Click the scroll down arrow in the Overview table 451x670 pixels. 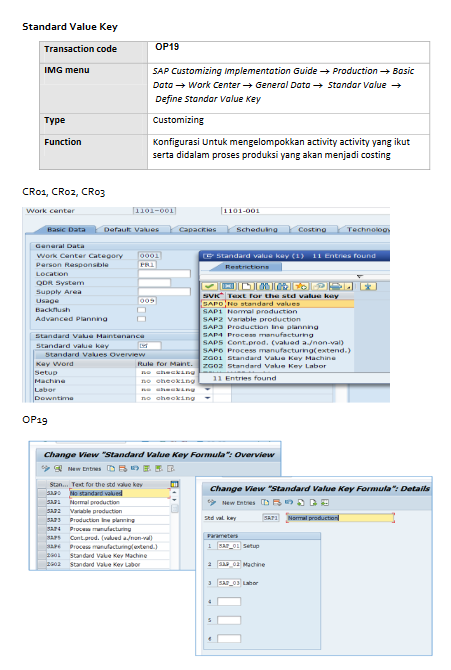click(x=174, y=500)
